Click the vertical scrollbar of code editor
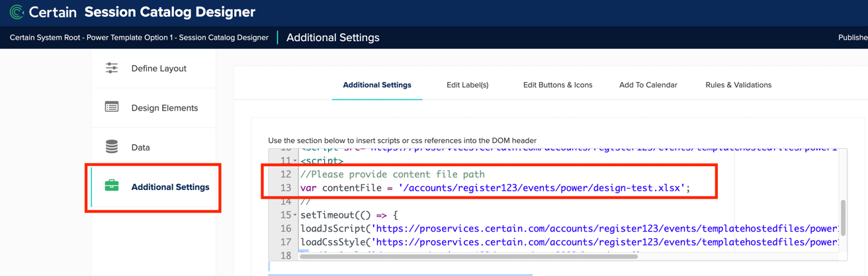This screenshot has height=276, width=868. (843, 217)
